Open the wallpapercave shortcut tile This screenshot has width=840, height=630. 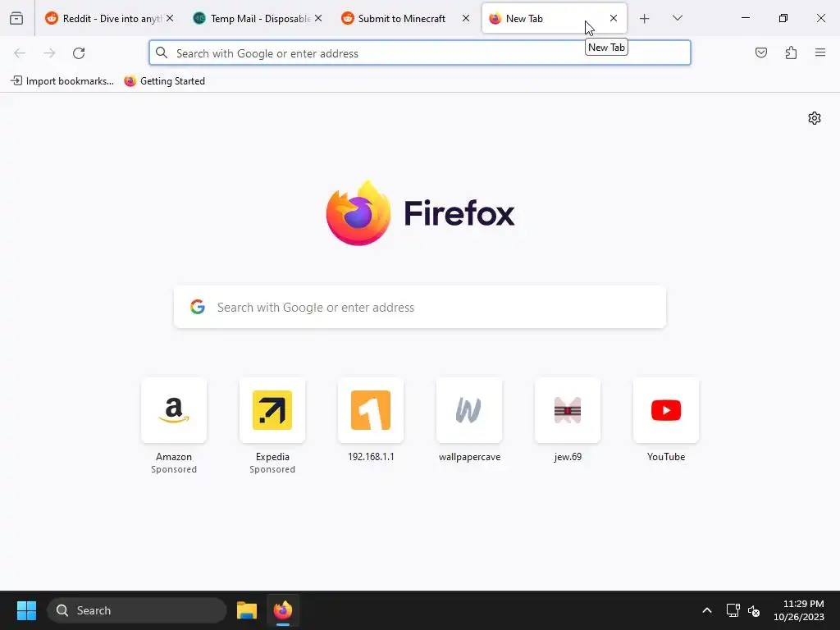469,410
